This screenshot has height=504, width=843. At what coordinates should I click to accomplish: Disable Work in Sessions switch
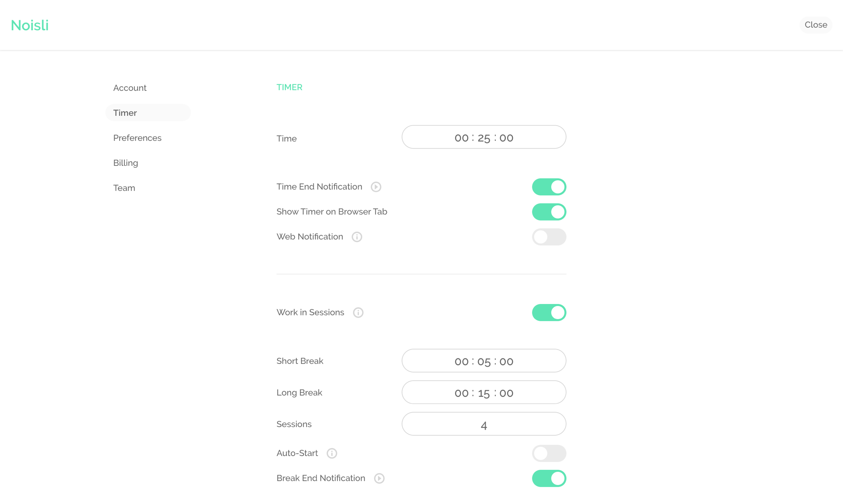pos(549,312)
